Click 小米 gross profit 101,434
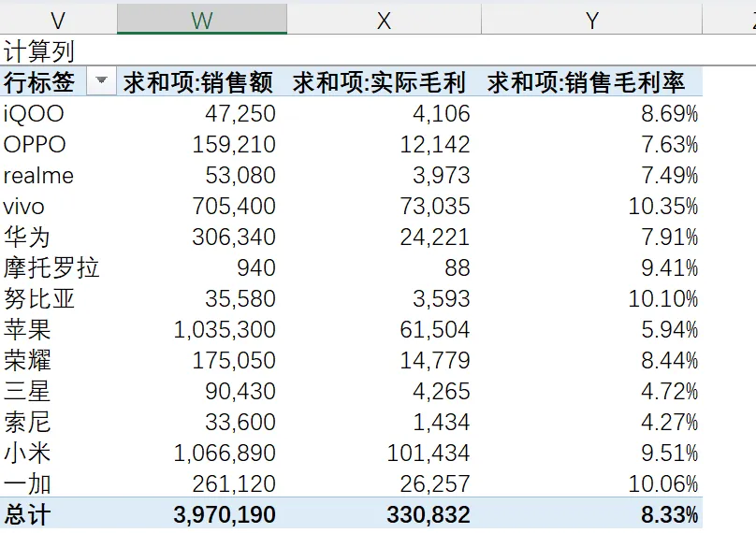Screen dimensions: 756x533 (x=429, y=453)
